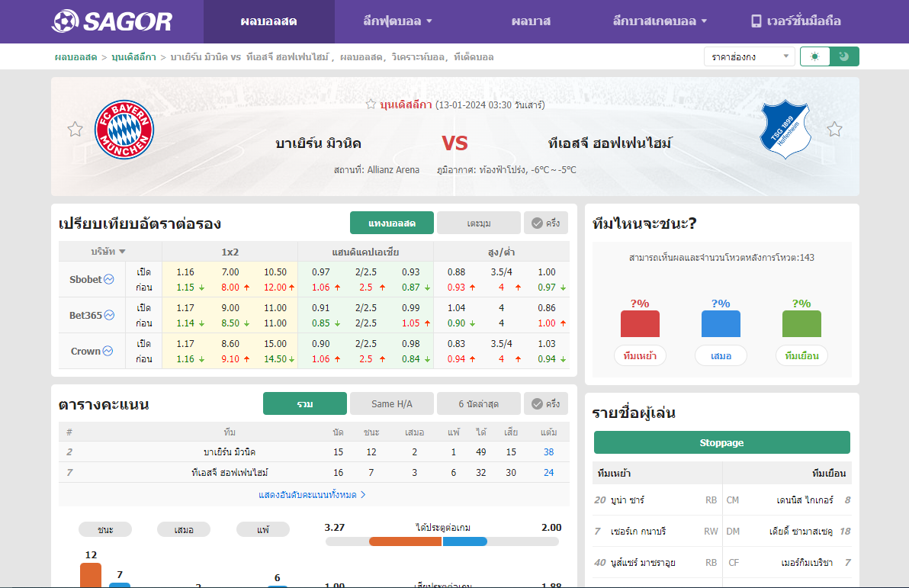Screen dimensions: 909x588
Task: Select the Same H/A standings tab
Action: click(x=392, y=404)
